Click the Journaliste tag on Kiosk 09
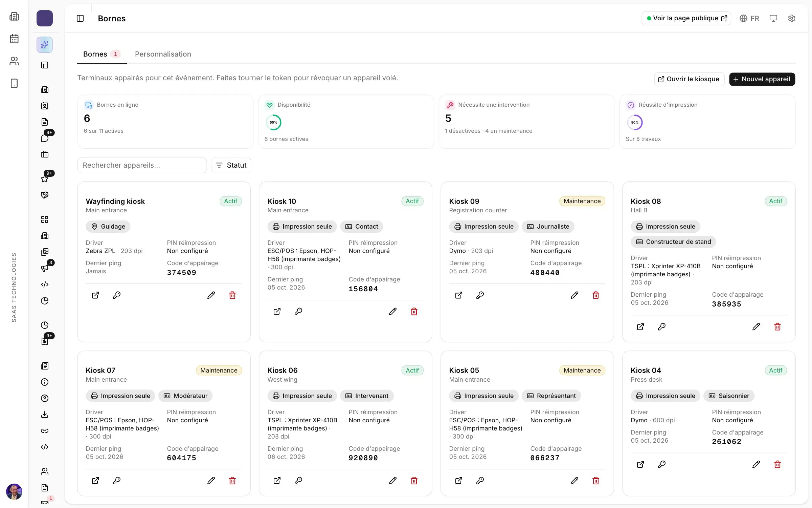This screenshot has height=508, width=812. coord(548,227)
